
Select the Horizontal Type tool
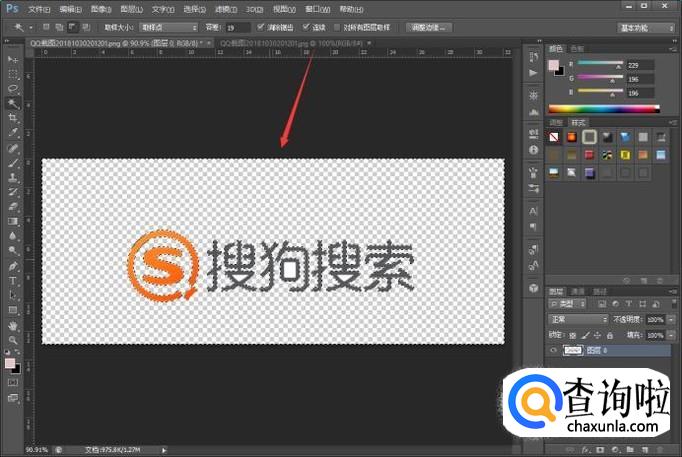[13, 281]
